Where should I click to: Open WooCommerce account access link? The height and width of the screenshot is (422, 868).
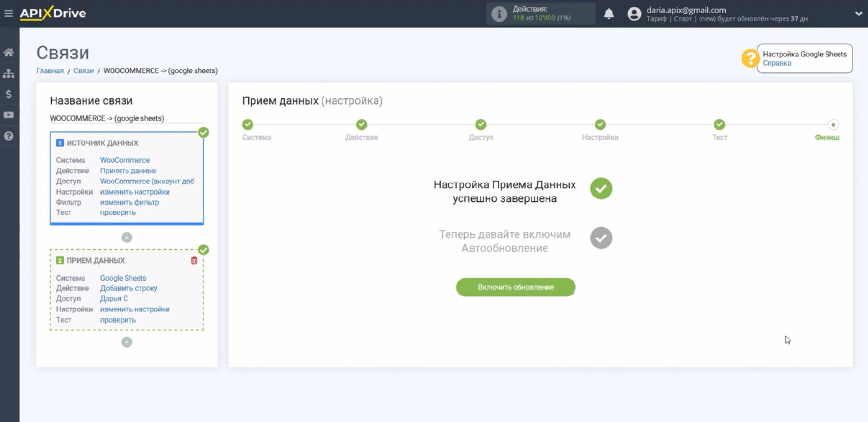(147, 181)
